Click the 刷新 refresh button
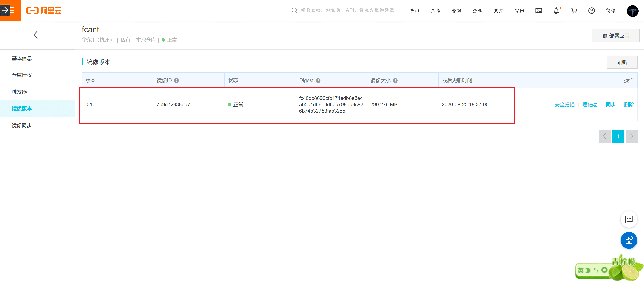 point(622,62)
